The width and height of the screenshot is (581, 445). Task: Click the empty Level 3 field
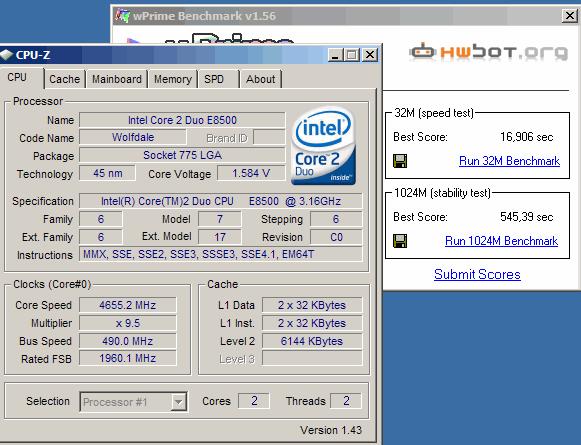coord(312,358)
